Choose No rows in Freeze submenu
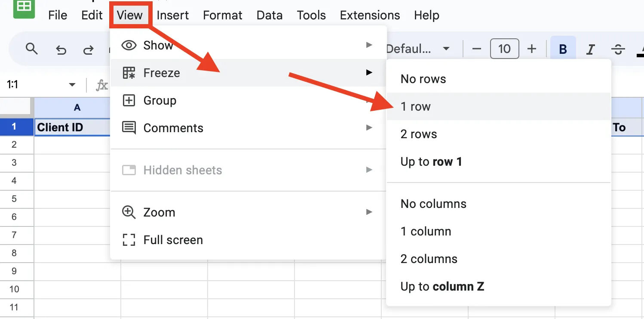This screenshot has height=319, width=644. point(499,79)
